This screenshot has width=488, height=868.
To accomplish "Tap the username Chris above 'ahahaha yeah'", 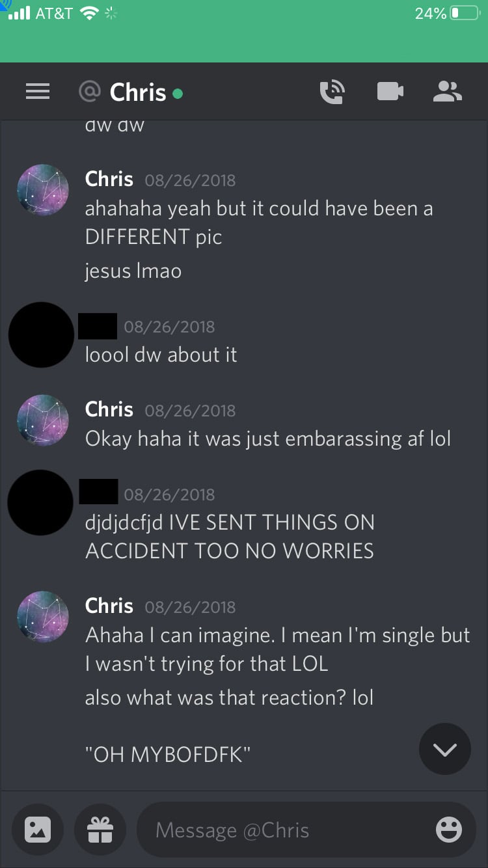I will (109, 179).
